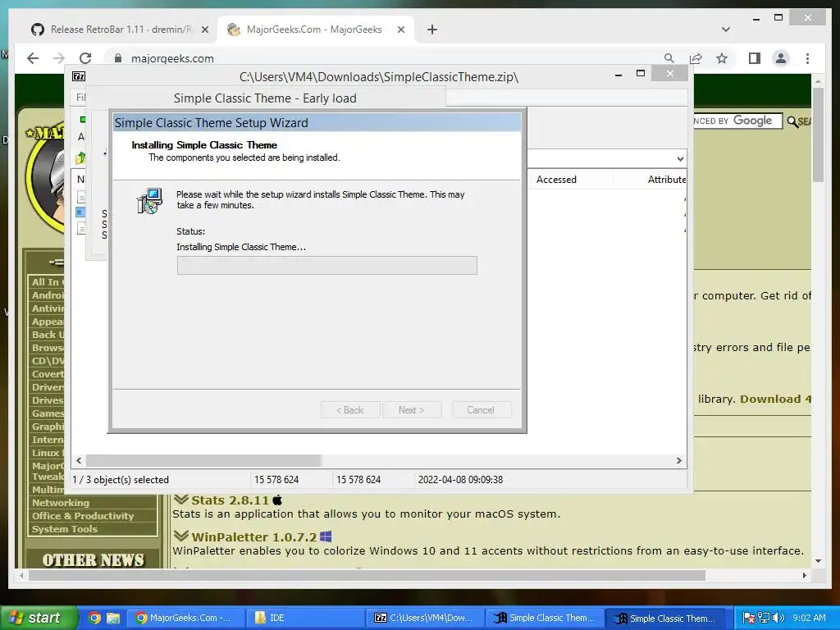Expand 7-Zip address path dropdown
Viewport: 840px width, 630px height.
680,158
